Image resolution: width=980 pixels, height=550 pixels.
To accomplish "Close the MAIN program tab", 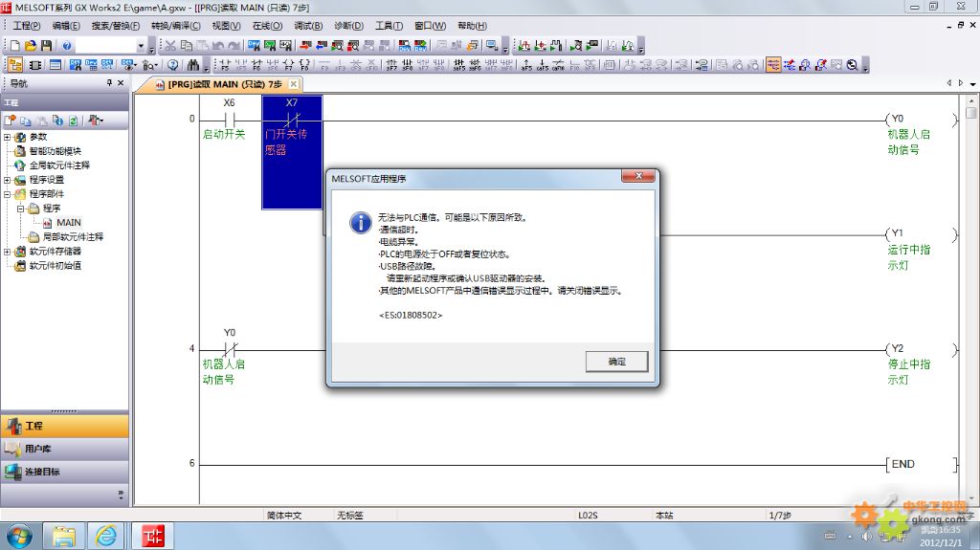I will tap(293, 84).
